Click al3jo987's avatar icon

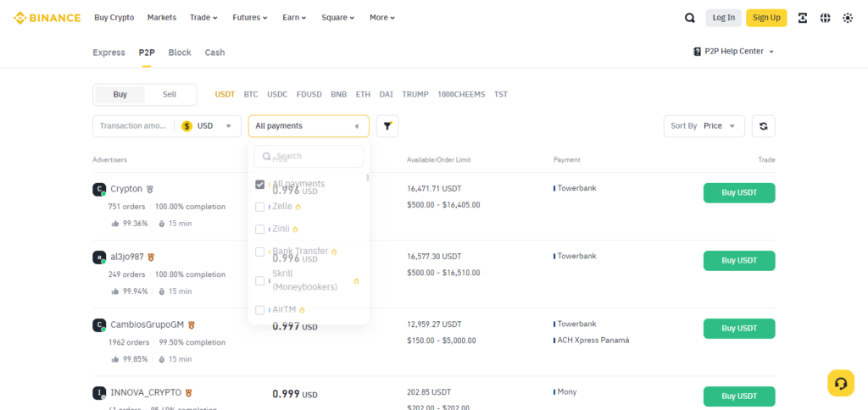(x=99, y=258)
